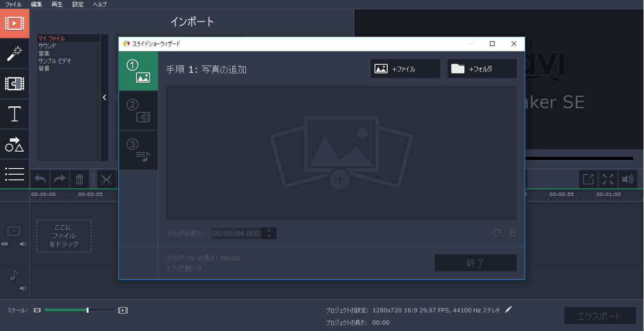The height and width of the screenshot is (331, 644).
Task: Select the Titles text tool
Action: click(x=15, y=114)
